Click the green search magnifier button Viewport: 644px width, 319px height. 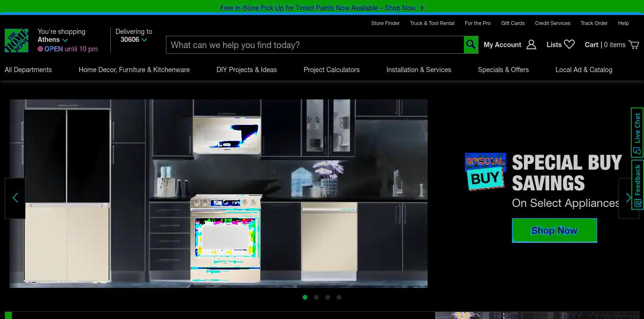click(x=471, y=45)
